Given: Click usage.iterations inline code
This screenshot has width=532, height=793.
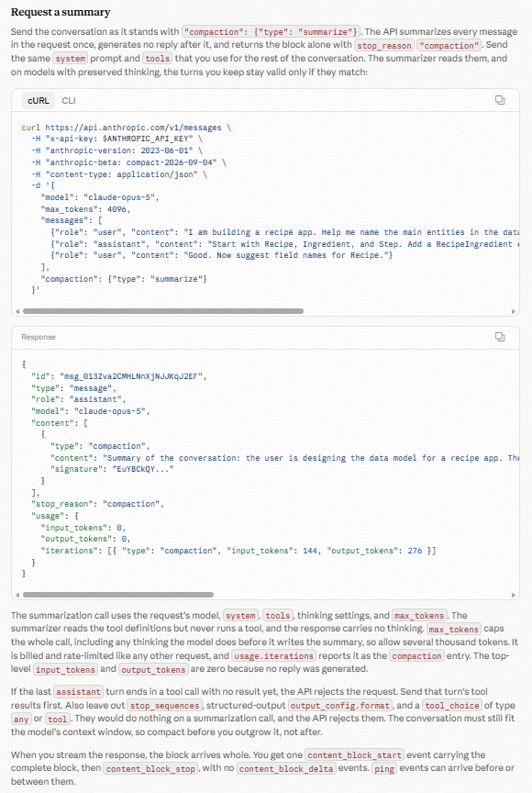Looking at the screenshot, I should pos(274,656).
